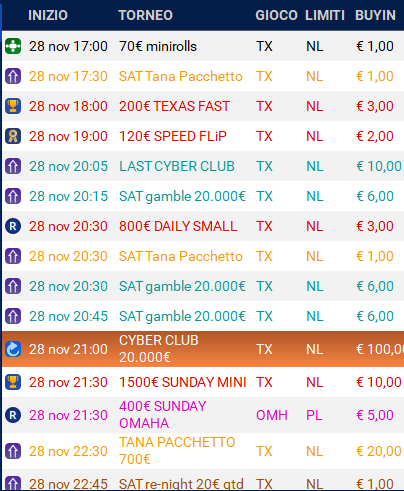Click the trophy icon for 200€ TEXAS FAST
This screenshot has width=404, height=491.
click(x=13, y=106)
